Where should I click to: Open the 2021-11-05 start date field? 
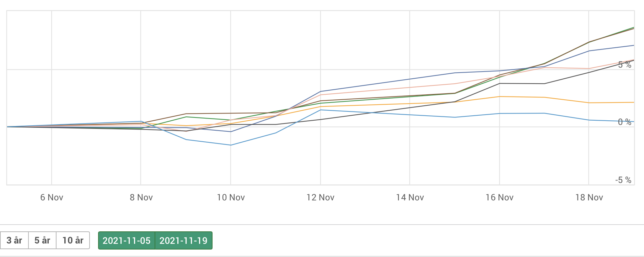tap(127, 241)
